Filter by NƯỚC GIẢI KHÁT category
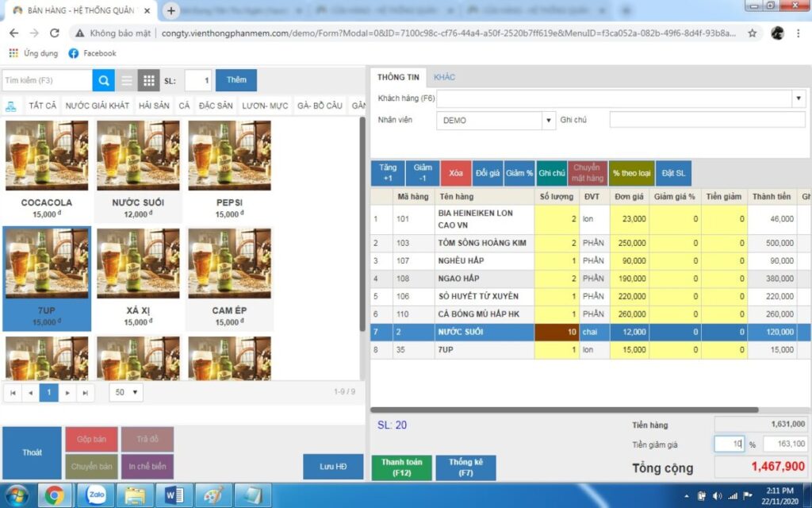This screenshot has height=508, width=812. [98, 106]
